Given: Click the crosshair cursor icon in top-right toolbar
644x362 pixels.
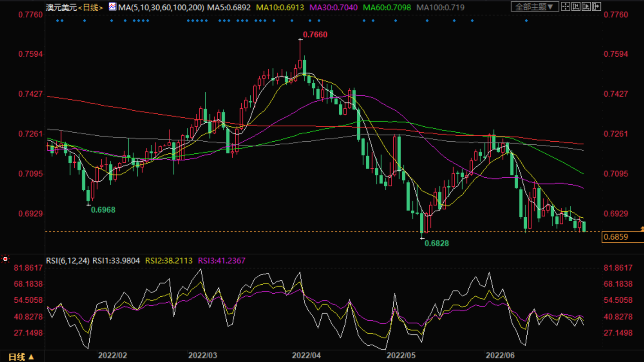Looking at the screenshot, I should pyautogui.click(x=565, y=6).
